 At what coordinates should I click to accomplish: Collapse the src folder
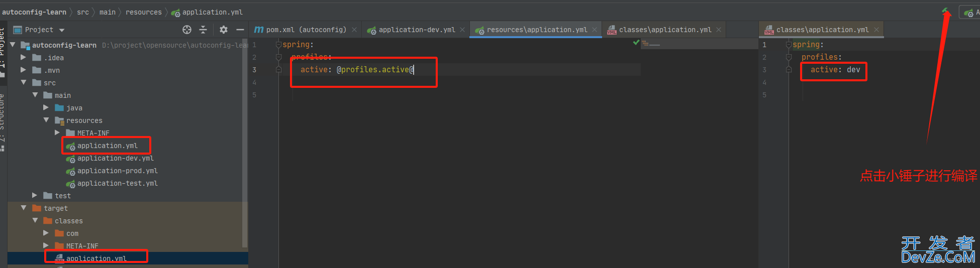24,82
